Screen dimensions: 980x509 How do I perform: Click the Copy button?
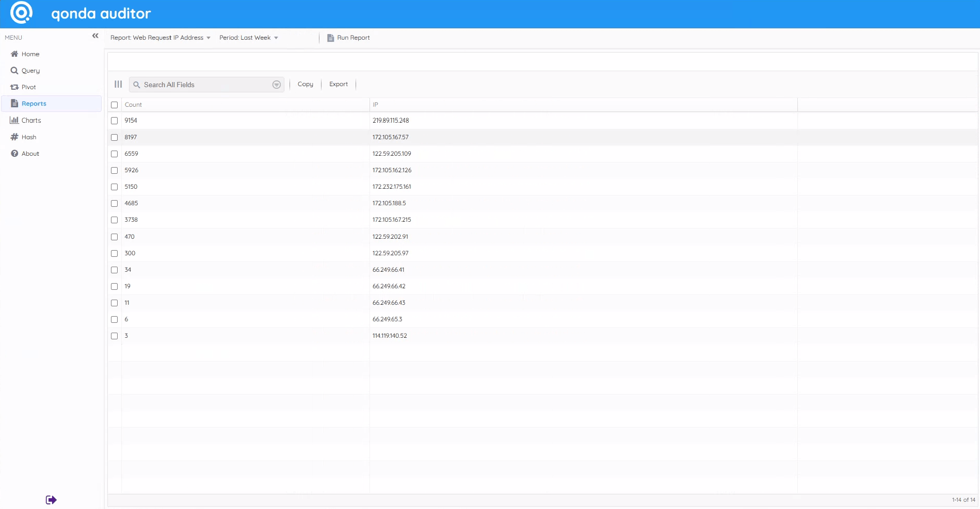pos(306,84)
